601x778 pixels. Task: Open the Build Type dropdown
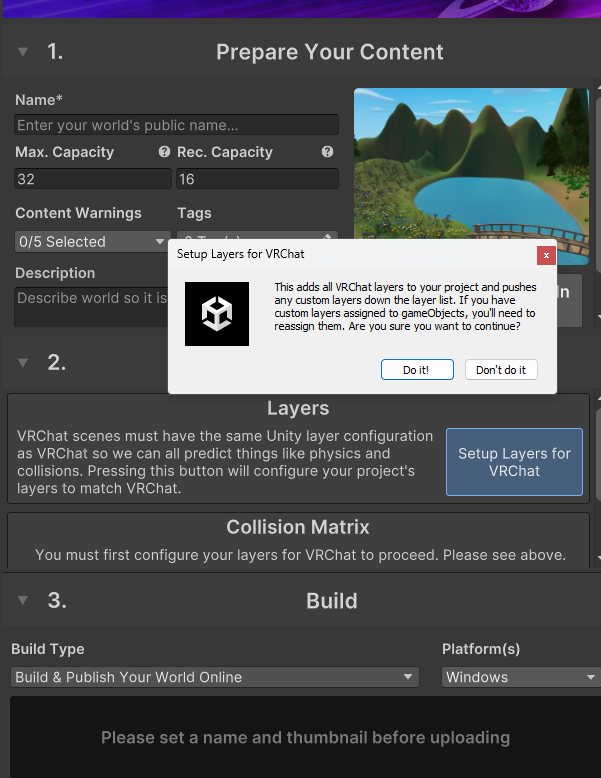214,677
